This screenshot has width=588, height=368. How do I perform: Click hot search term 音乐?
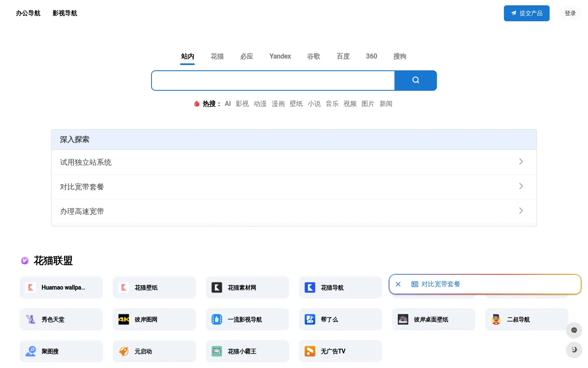click(x=332, y=104)
